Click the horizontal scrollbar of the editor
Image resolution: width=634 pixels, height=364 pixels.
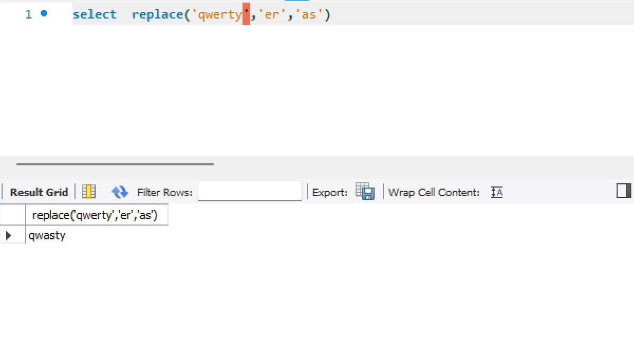coord(115,164)
